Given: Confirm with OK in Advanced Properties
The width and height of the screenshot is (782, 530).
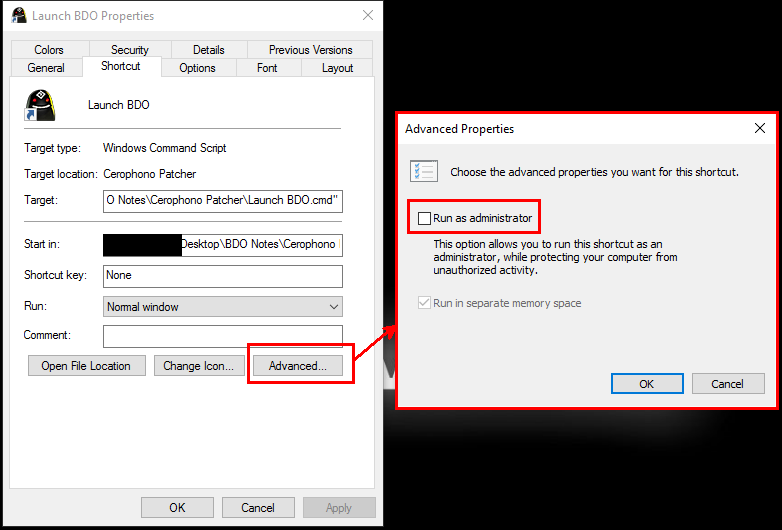Looking at the screenshot, I should coord(646,384).
